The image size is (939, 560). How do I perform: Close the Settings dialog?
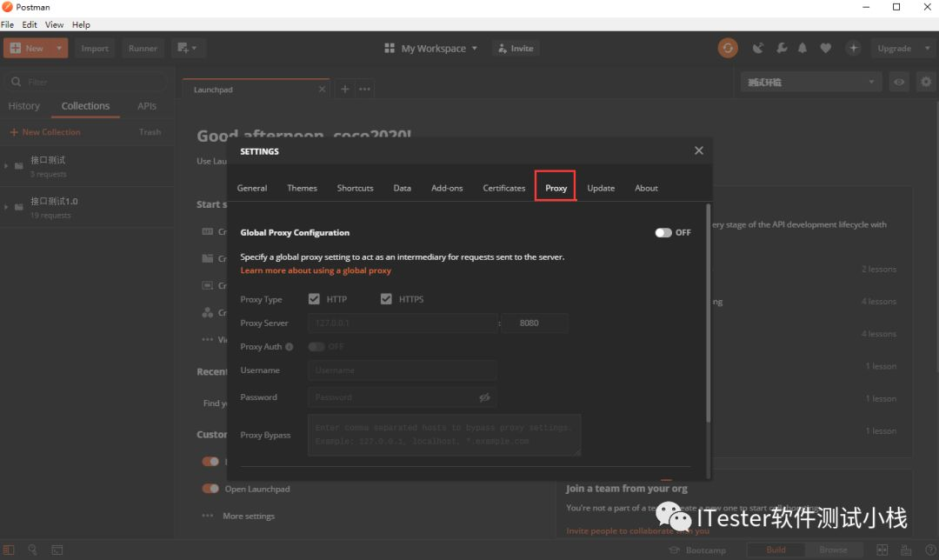click(x=699, y=150)
